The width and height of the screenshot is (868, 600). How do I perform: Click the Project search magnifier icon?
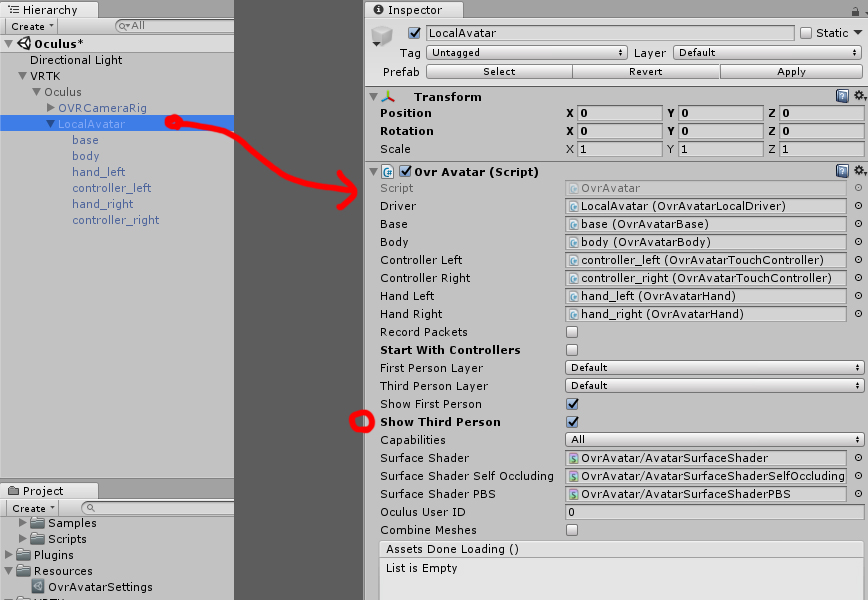(90, 508)
